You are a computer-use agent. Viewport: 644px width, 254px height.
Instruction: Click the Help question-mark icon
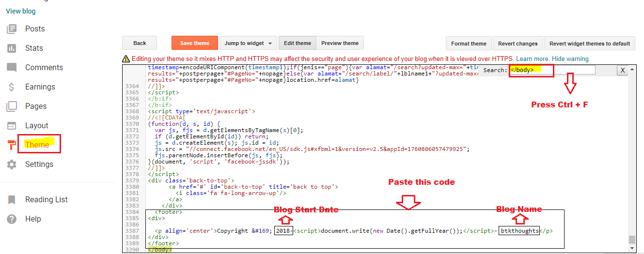click(12, 219)
